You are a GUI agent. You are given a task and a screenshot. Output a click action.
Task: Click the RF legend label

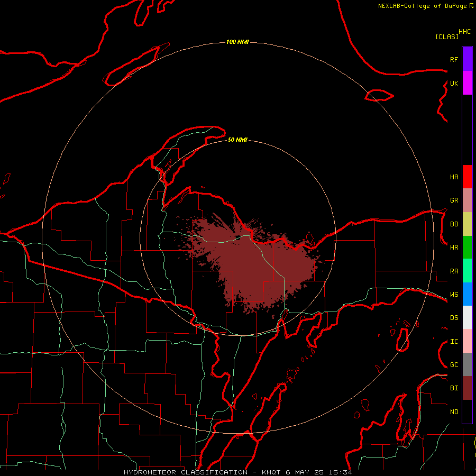[x=454, y=59]
